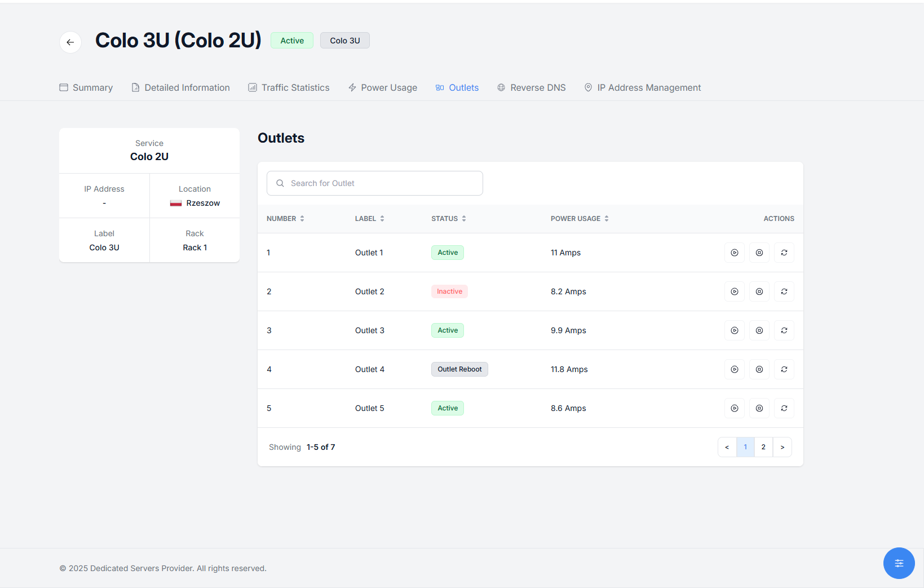This screenshot has width=924, height=588.
Task: Reboot Outlet 5 with refresh icon
Action: pos(784,408)
